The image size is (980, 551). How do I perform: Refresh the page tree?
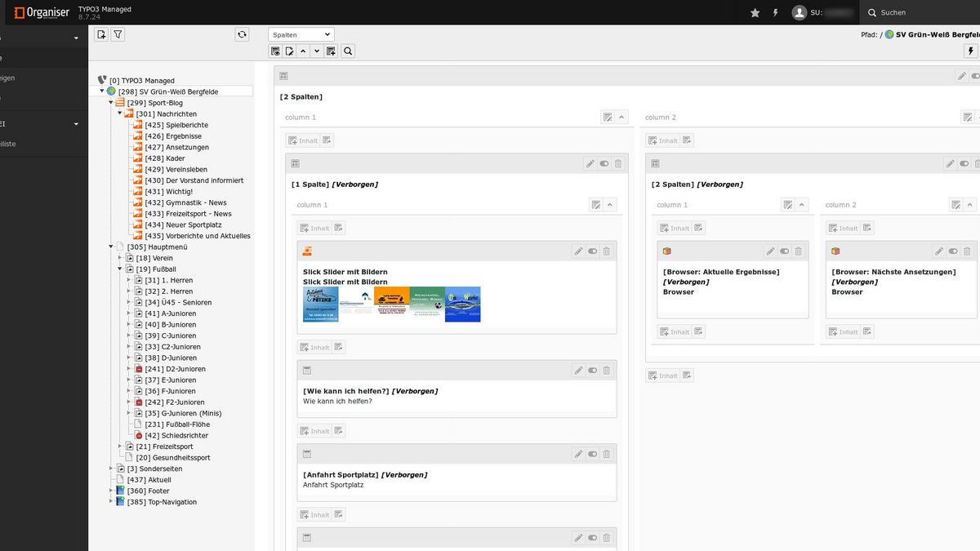coord(242,34)
